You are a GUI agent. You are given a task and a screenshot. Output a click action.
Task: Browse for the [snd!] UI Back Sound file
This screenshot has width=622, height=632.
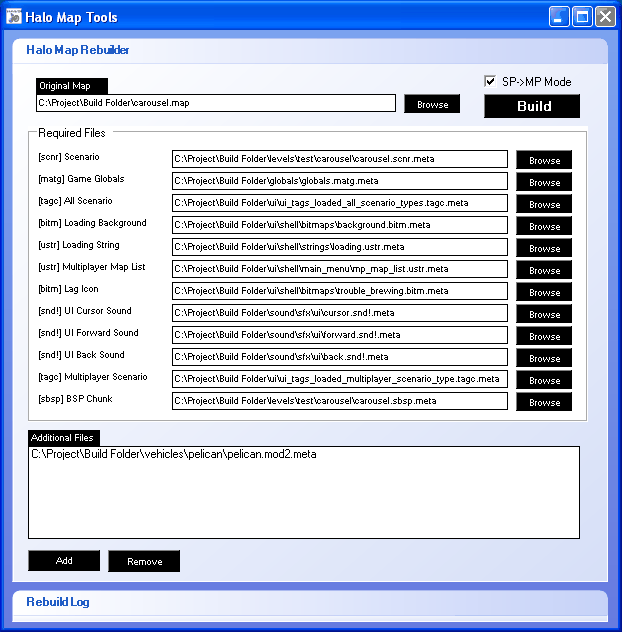pos(544,358)
